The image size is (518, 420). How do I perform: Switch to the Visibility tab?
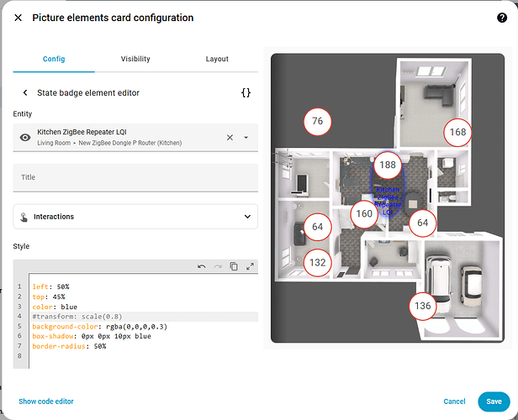[135, 59]
